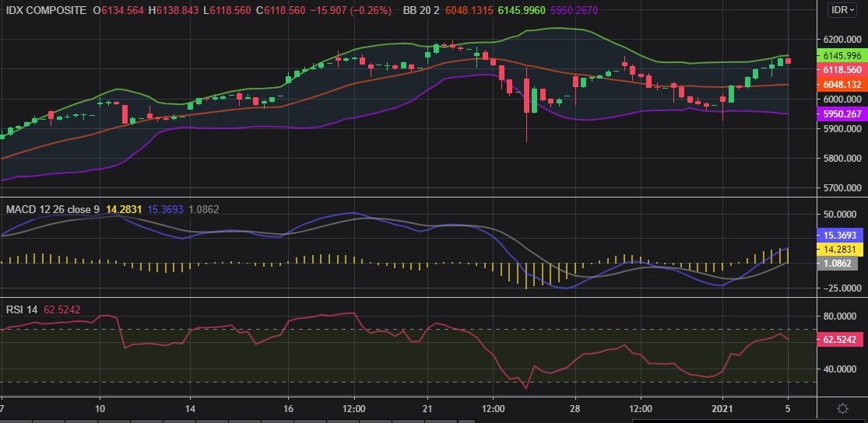Click the 16 date marker on time axis
868x423 pixels.
point(288,409)
